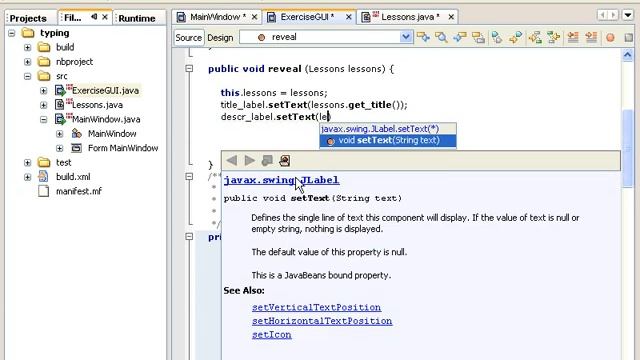
Task: Close the Lessons.java editor tab
Action: 451,17
